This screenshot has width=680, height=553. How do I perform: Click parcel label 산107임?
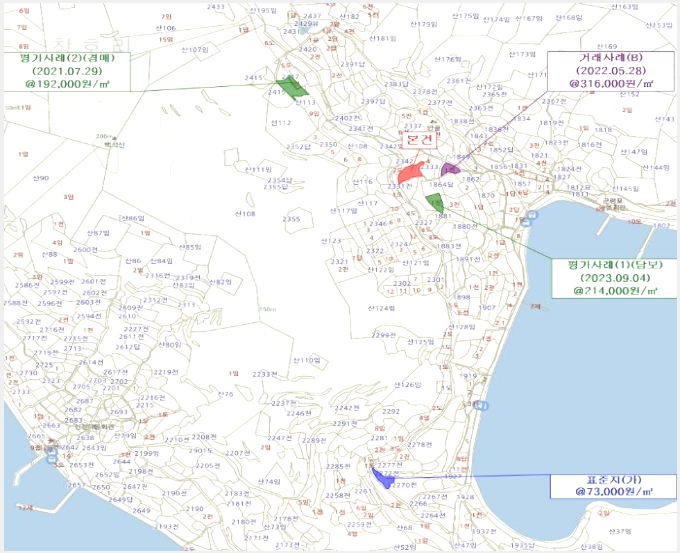pyautogui.click(x=195, y=50)
